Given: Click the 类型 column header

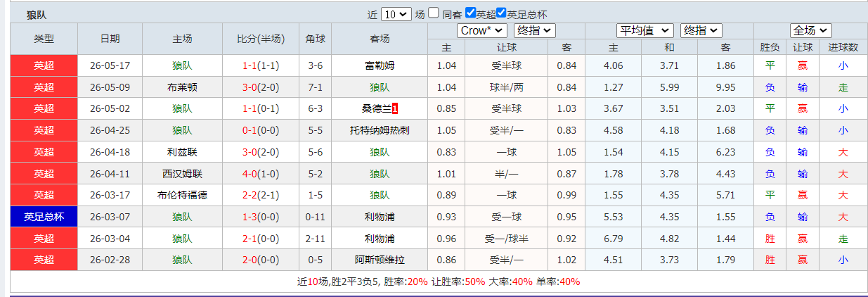Looking at the screenshot, I should [44, 39].
